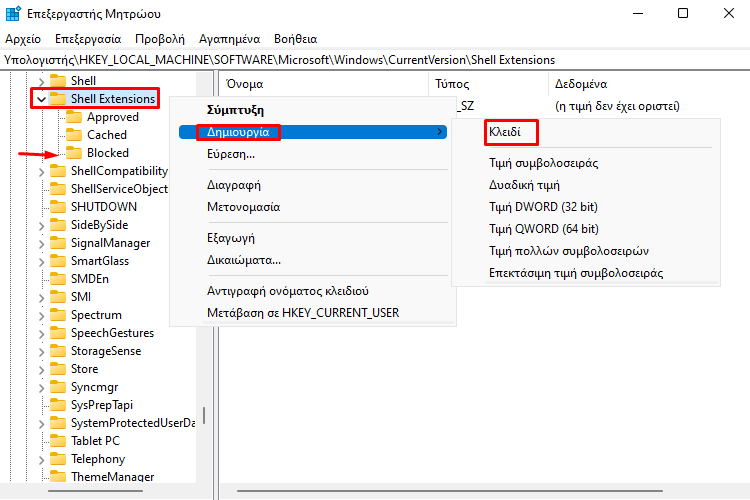Screen dimensions: 750x500
Task: Click the Spectrum folder icon
Action: 58,315
